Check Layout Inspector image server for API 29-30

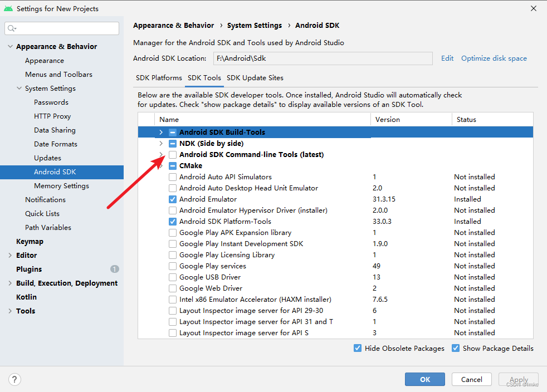[172, 311]
